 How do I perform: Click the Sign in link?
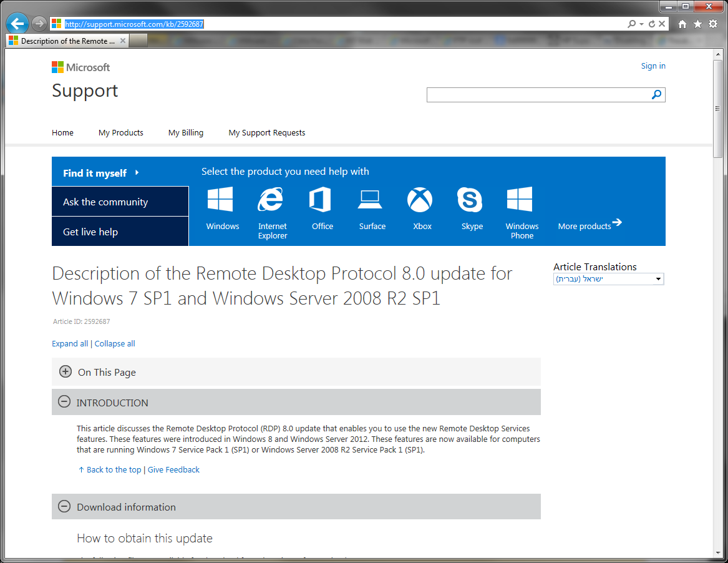coord(653,66)
